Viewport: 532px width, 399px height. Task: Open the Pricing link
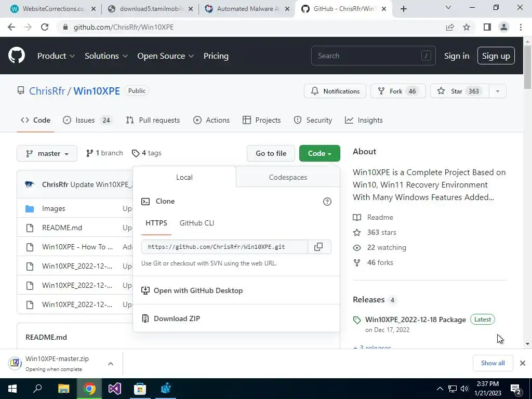216,56
